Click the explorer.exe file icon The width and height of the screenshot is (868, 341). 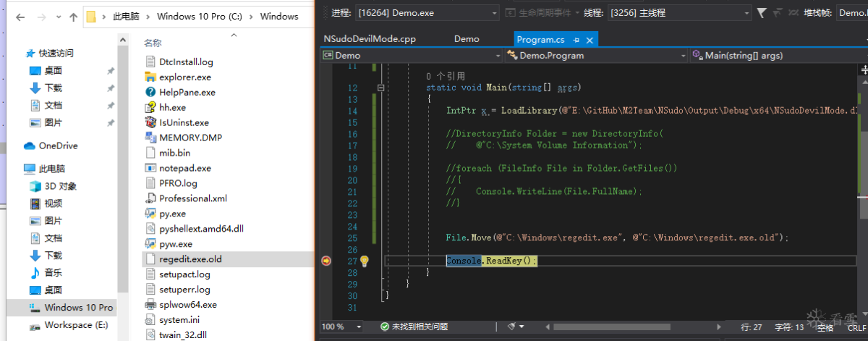tap(150, 77)
